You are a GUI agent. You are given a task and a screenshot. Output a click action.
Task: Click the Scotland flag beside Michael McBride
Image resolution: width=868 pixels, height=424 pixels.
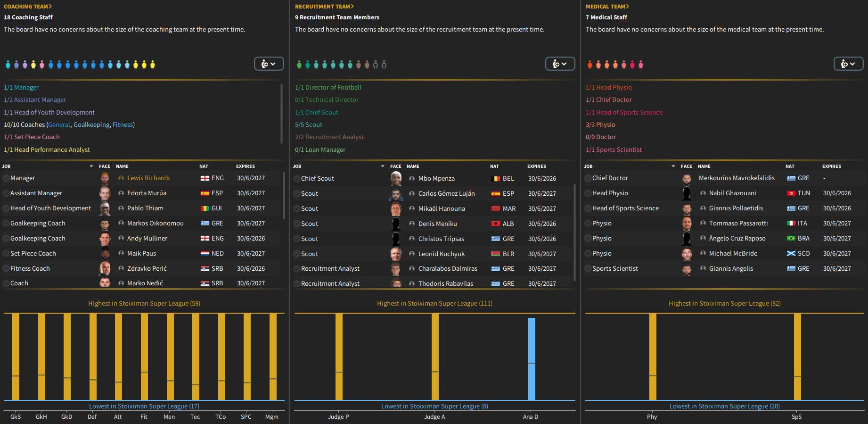tap(791, 254)
